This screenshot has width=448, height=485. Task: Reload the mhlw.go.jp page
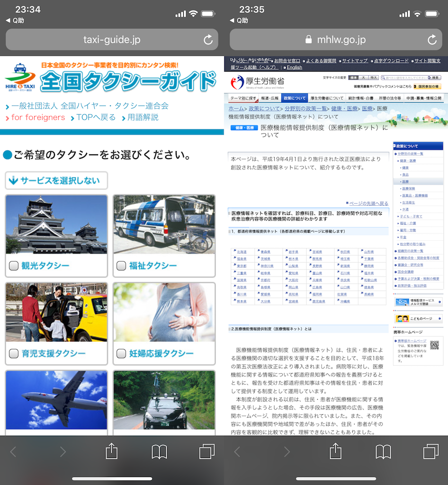(432, 40)
